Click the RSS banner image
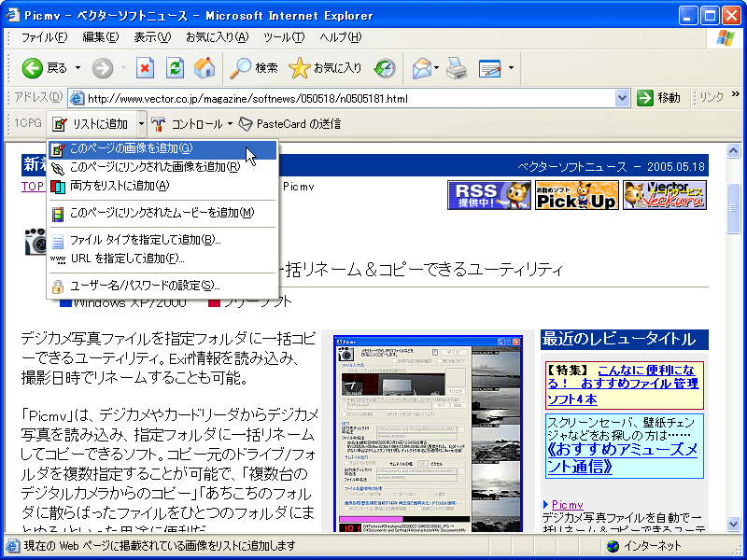This screenshot has width=747, height=560. (488, 194)
